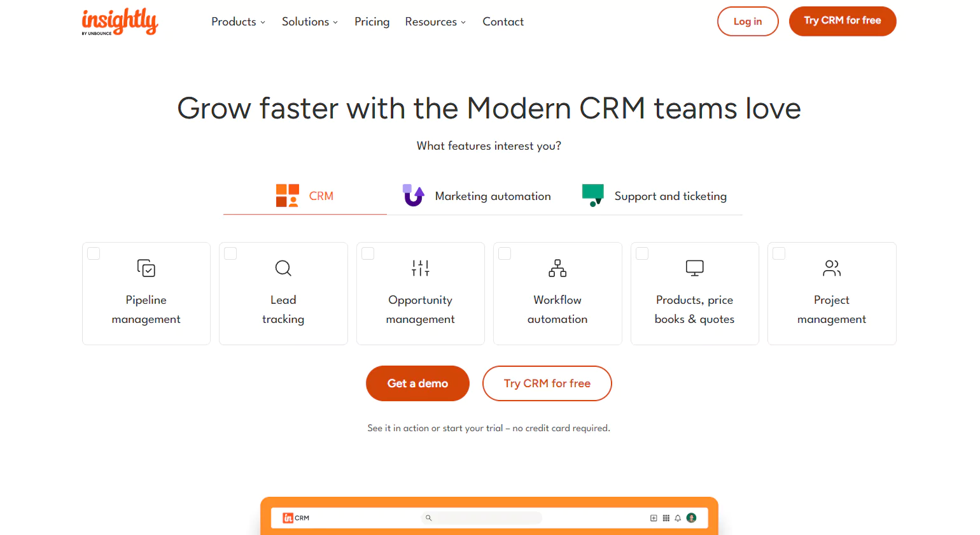This screenshot has height=535, width=980.
Task: Tick the Lead tracking checkbox
Action: [231, 253]
